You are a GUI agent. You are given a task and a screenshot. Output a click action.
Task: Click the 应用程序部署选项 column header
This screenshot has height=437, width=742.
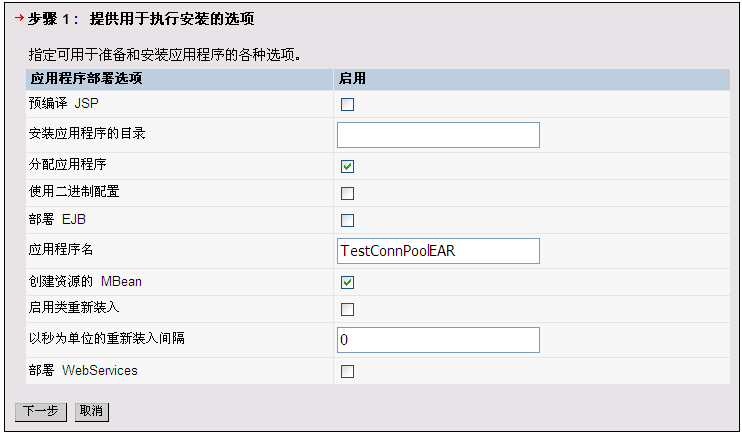87,78
